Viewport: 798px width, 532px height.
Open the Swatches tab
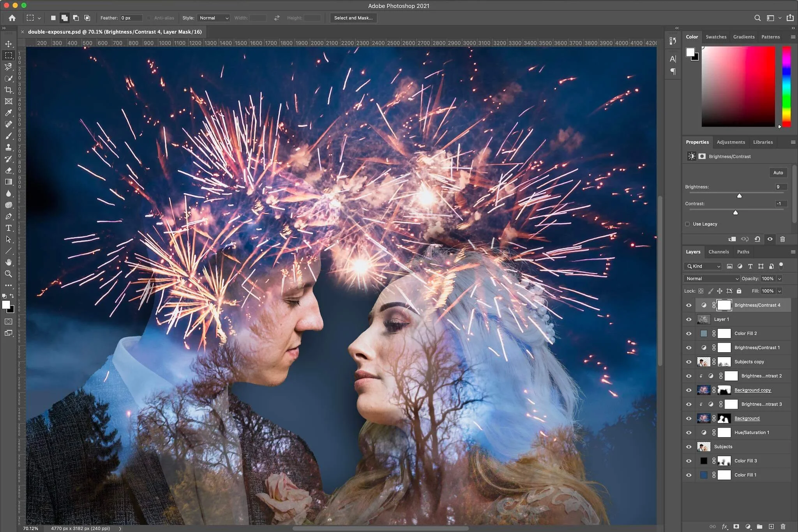point(716,37)
